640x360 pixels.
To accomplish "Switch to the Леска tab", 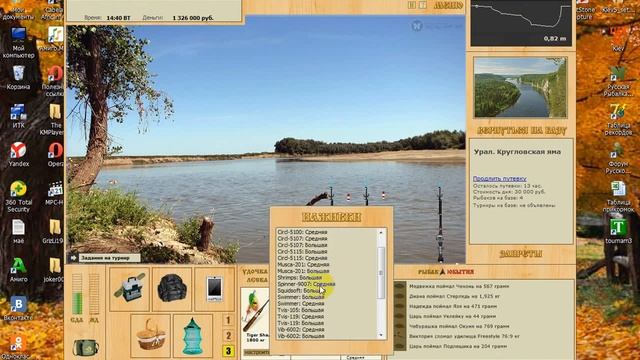I will [257, 280].
